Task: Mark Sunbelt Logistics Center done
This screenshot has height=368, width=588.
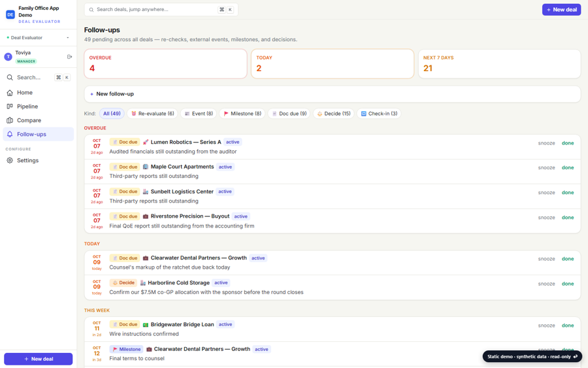Action: coord(568,192)
